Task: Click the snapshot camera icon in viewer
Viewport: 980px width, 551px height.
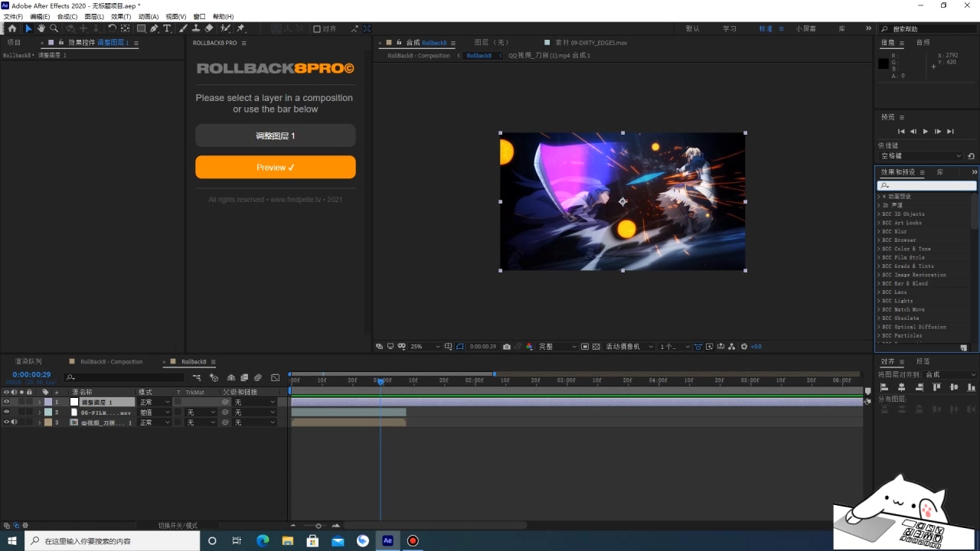Action: tap(506, 346)
